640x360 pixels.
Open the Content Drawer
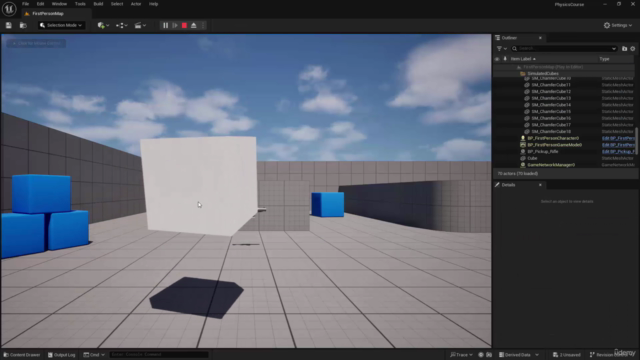click(22, 355)
